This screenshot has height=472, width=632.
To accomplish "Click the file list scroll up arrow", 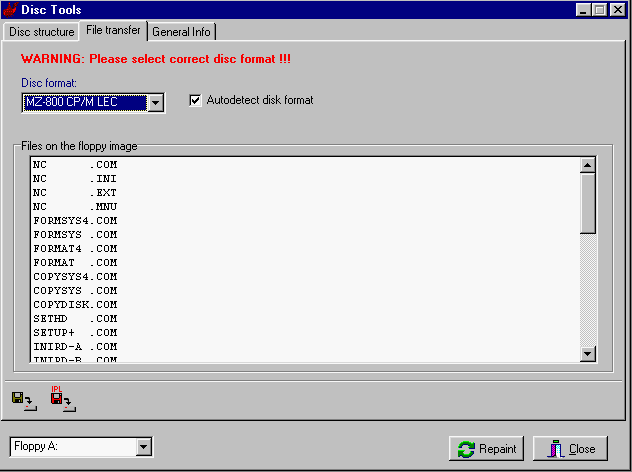I will point(588,165).
